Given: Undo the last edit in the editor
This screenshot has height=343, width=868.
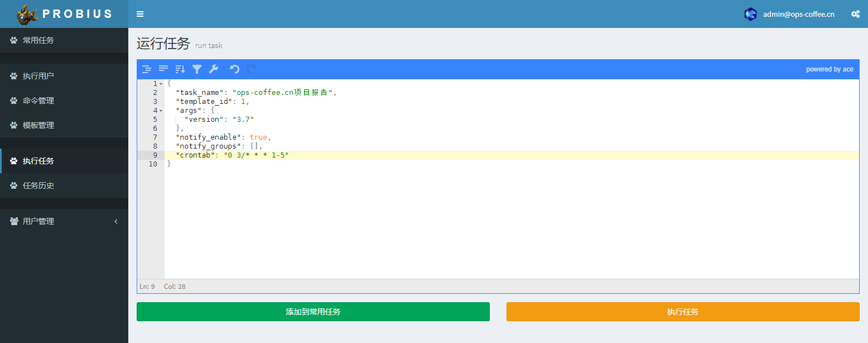Looking at the screenshot, I should coord(235,69).
